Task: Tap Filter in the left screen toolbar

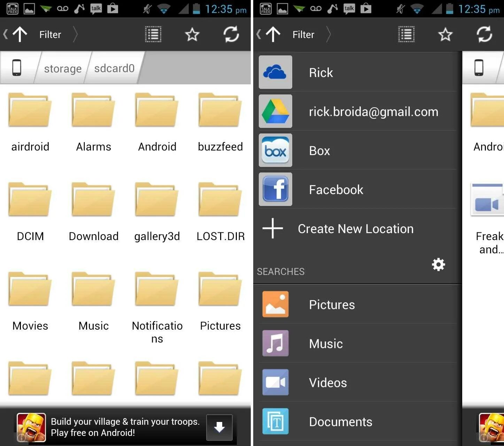Action: (50, 34)
